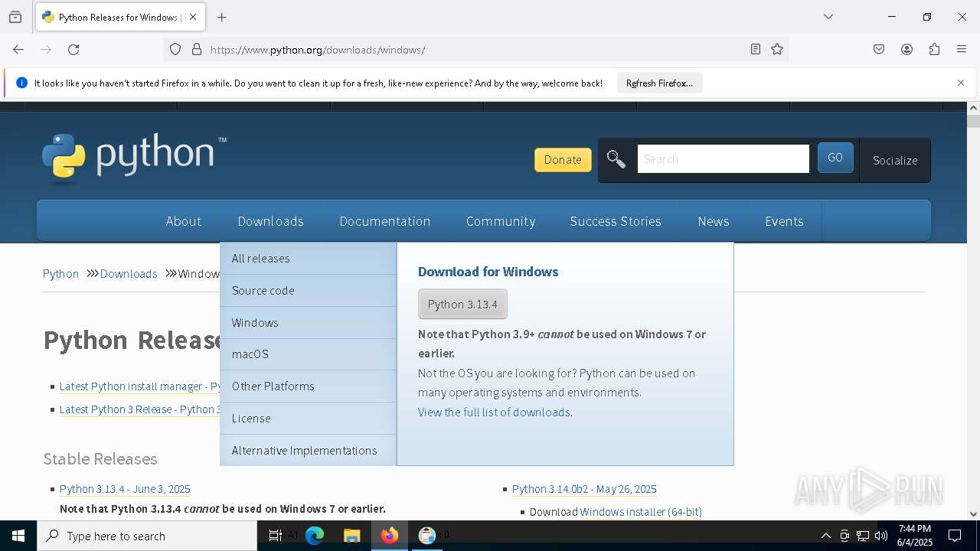Open the About navigation menu

tap(184, 221)
